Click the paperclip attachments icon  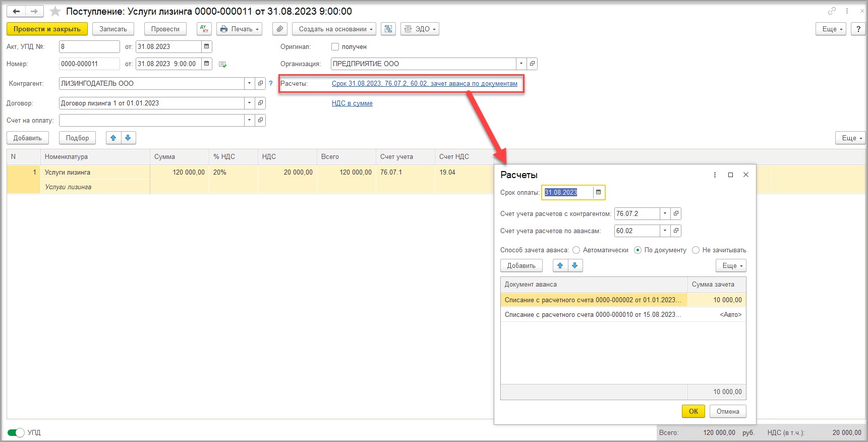(280, 29)
